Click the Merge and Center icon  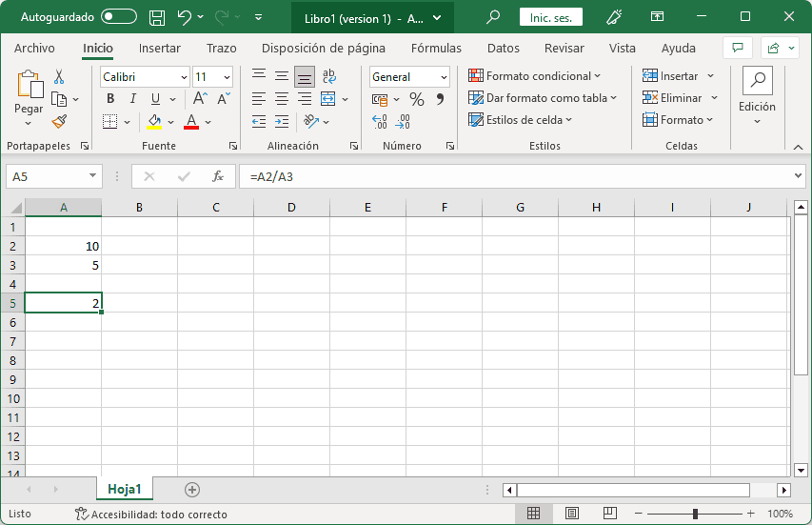tap(327, 98)
